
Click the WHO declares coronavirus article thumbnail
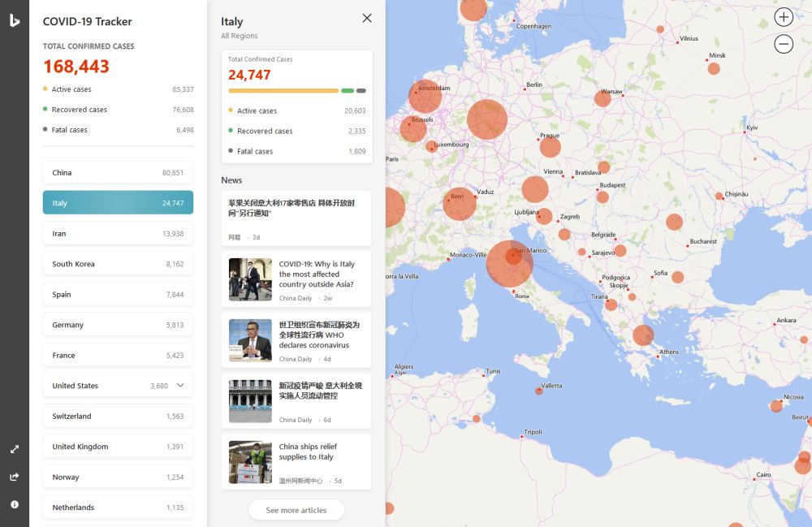pos(250,340)
